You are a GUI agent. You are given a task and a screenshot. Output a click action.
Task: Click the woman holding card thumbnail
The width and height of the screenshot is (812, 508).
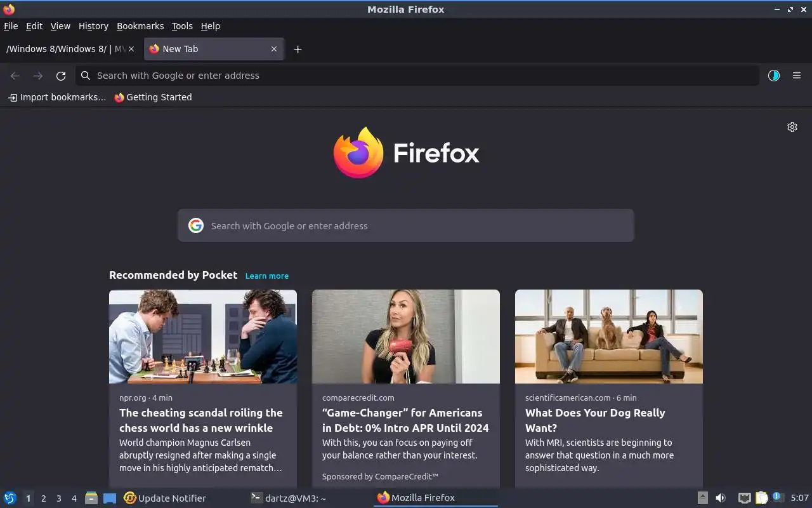coord(406,337)
